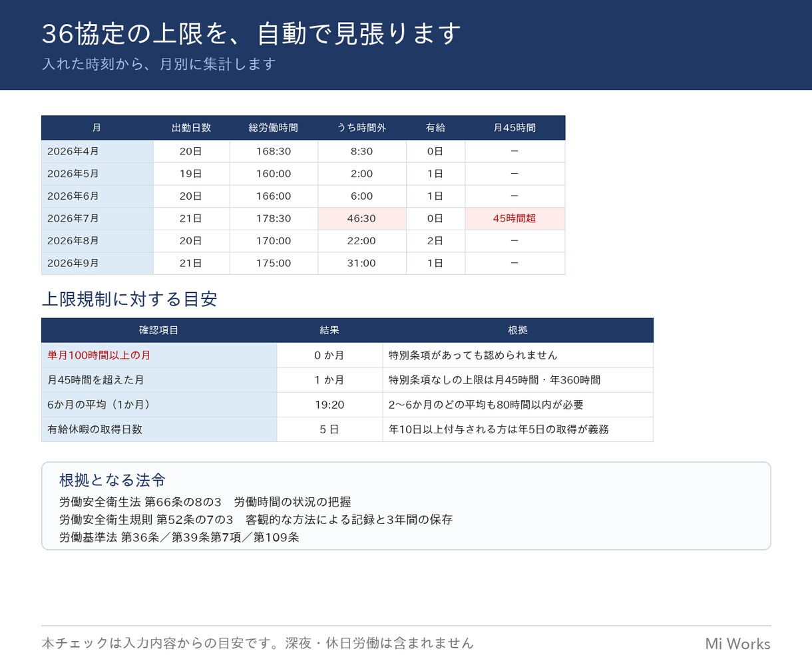Click the 根拠となる法令 heading
812x671 pixels.
tap(112, 480)
